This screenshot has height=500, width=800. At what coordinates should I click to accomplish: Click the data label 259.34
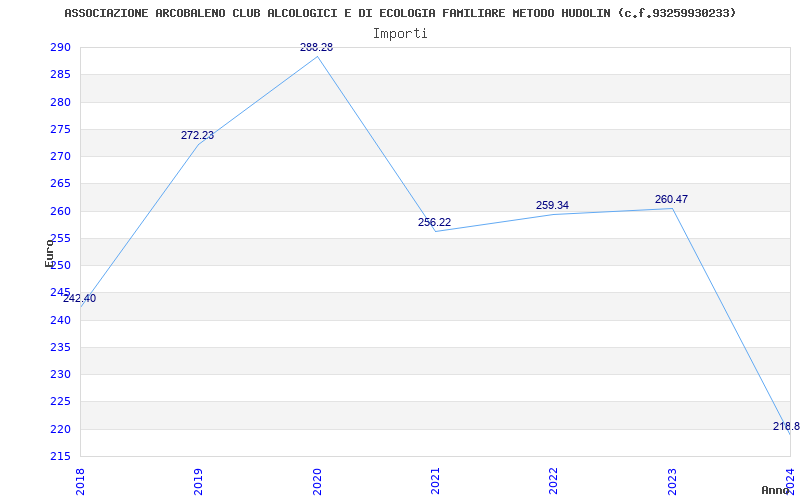tap(552, 206)
